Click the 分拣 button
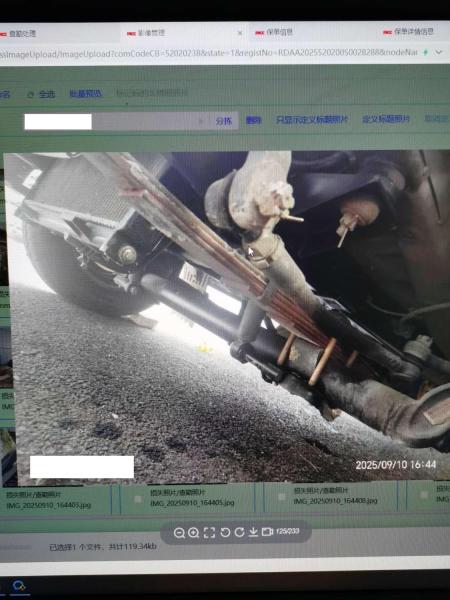The image size is (450, 600). click(224, 121)
